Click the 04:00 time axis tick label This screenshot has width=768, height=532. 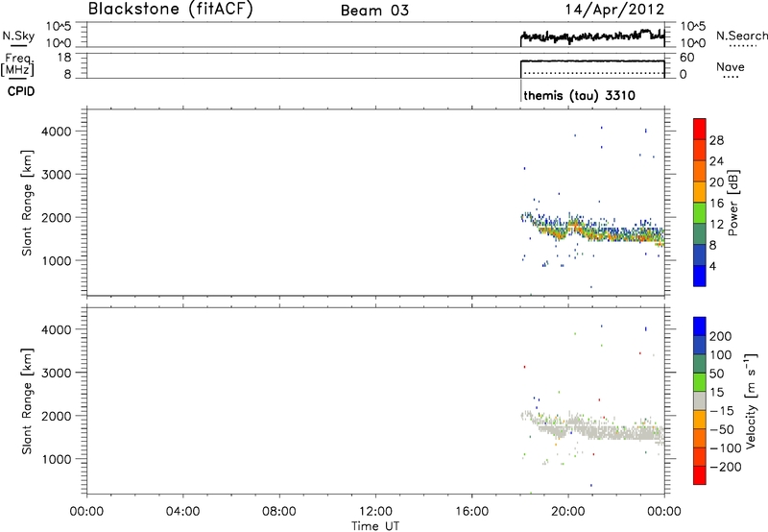(183, 512)
